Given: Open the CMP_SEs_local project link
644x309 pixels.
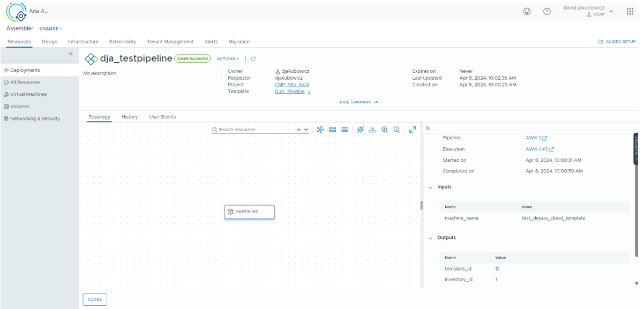Looking at the screenshot, I should [292, 85].
